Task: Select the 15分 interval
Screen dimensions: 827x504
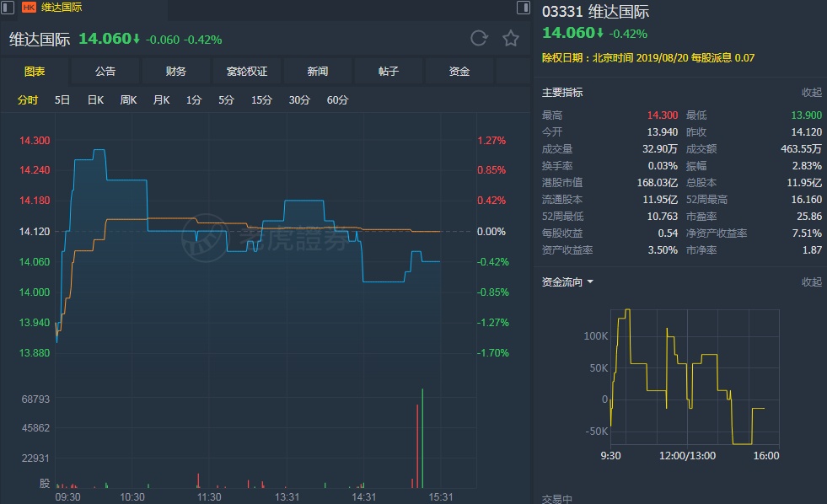Action: (261, 100)
